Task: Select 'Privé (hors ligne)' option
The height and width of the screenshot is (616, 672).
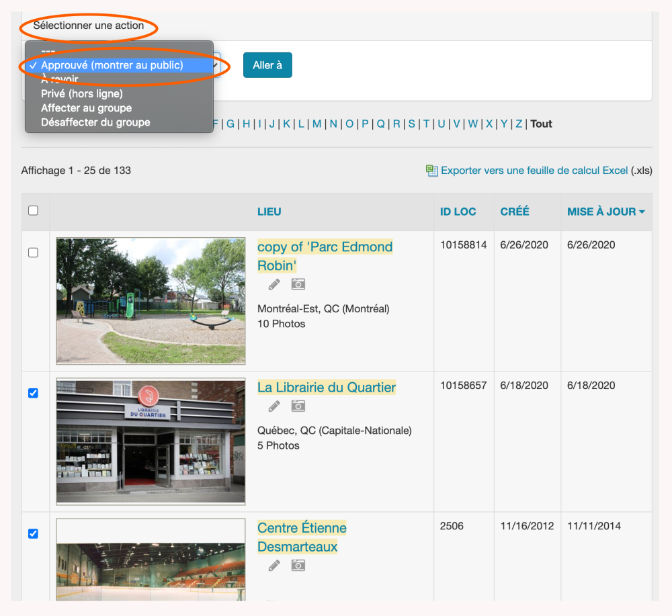Action: point(119,93)
